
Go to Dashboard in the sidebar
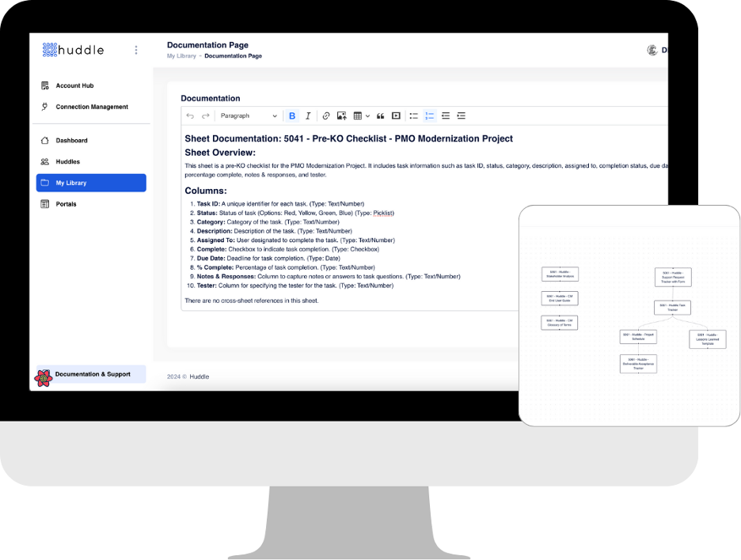coord(71,141)
